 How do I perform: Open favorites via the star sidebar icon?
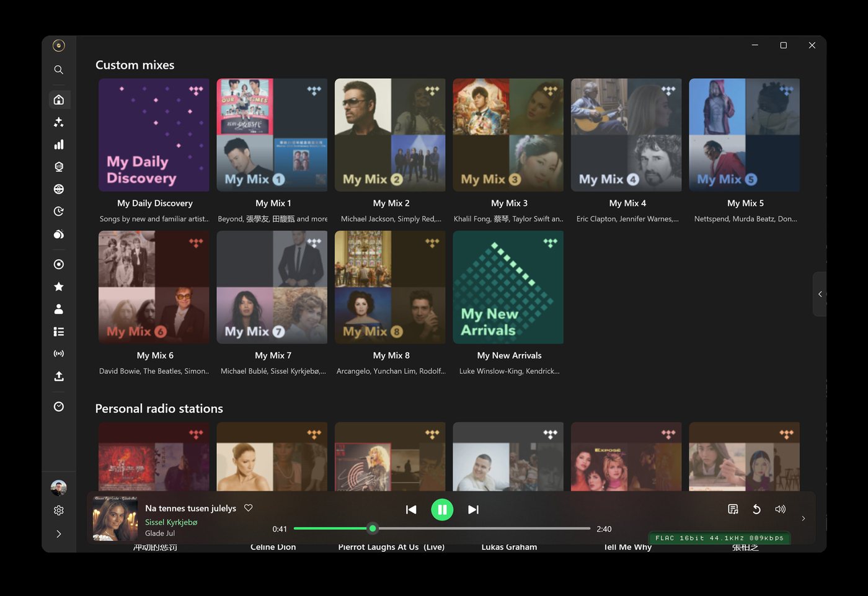point(59,287)
